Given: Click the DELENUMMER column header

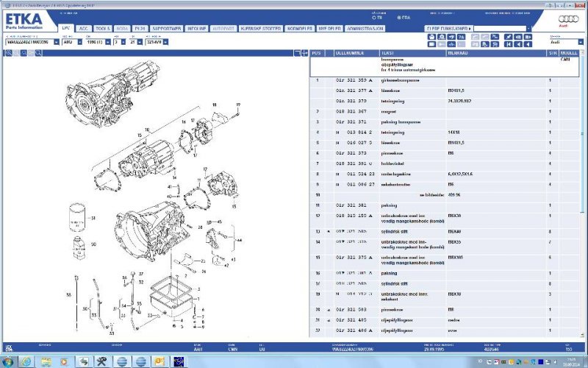Looking at the screenshot, I should pos(355,53).
